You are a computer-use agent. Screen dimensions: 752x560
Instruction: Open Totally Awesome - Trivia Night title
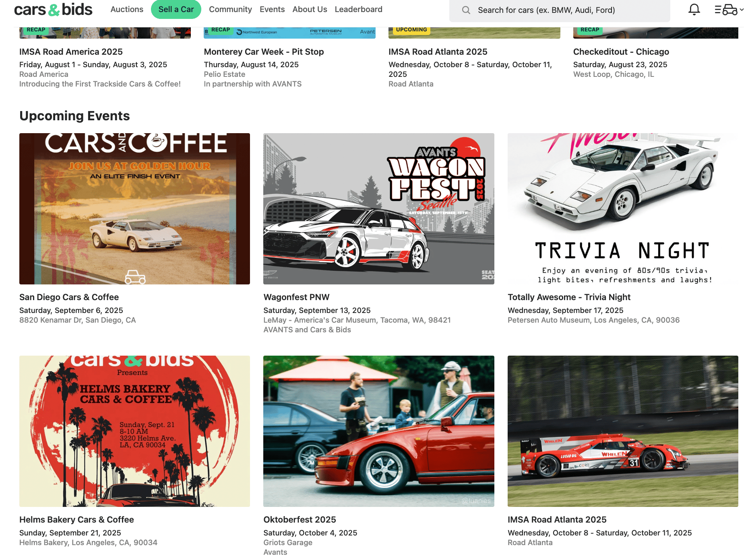(x=569, y=297)
